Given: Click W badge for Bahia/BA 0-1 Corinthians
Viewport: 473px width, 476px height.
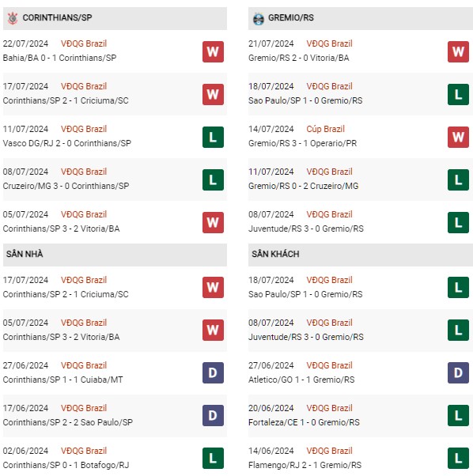Looking at the screenshot, I should 213,51.
